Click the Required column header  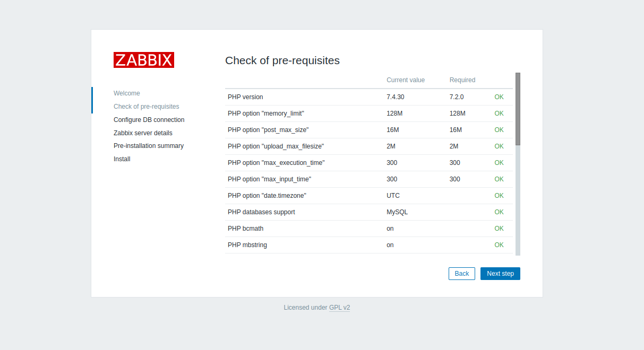point(462,80)
